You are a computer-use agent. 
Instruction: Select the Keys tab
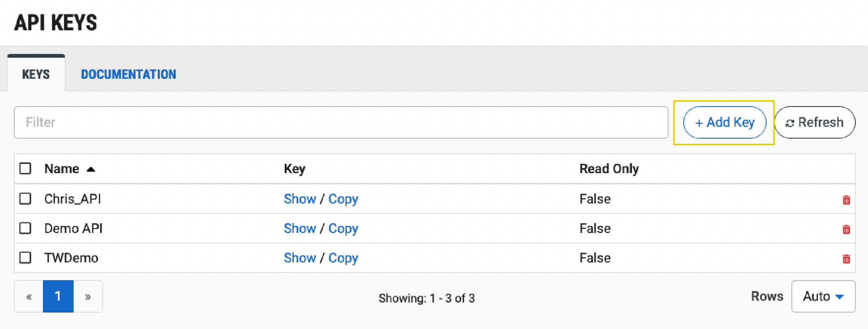click(36, 75)
